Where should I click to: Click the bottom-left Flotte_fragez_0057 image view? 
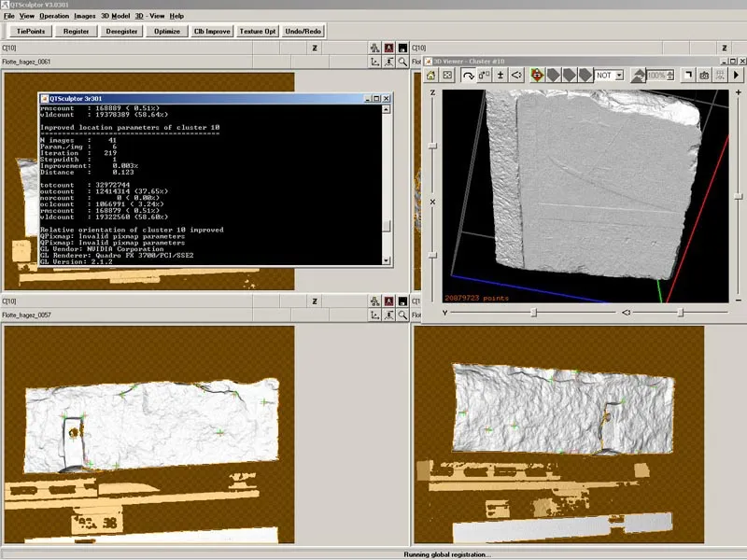tap(149, 434)
